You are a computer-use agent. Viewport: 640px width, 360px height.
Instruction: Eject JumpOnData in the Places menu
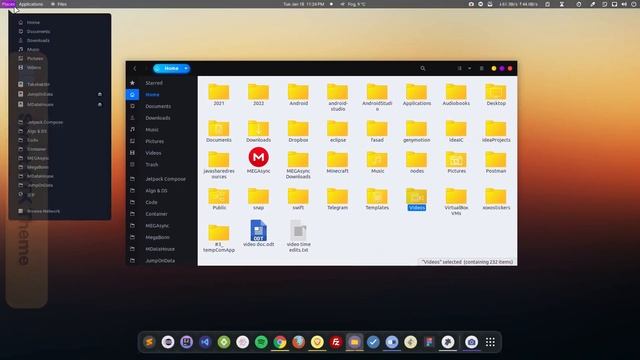100,94
